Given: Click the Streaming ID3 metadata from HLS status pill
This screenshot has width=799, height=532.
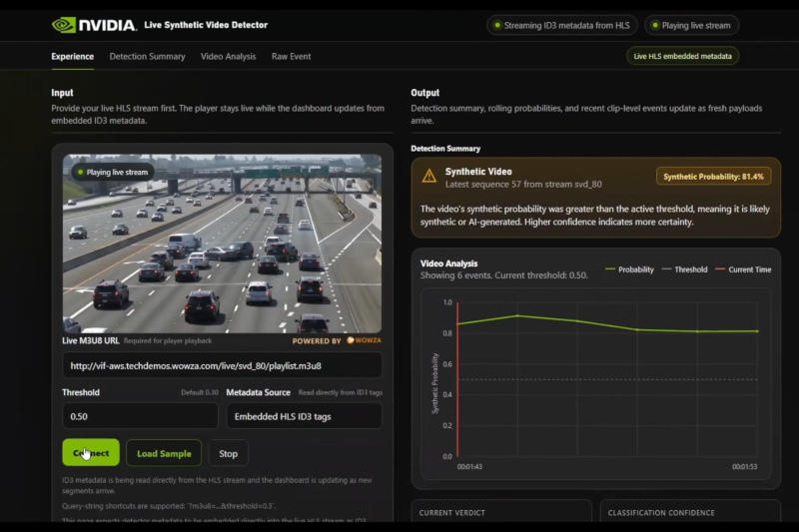Looking at the screenshot, I should (x=561, y=25).
